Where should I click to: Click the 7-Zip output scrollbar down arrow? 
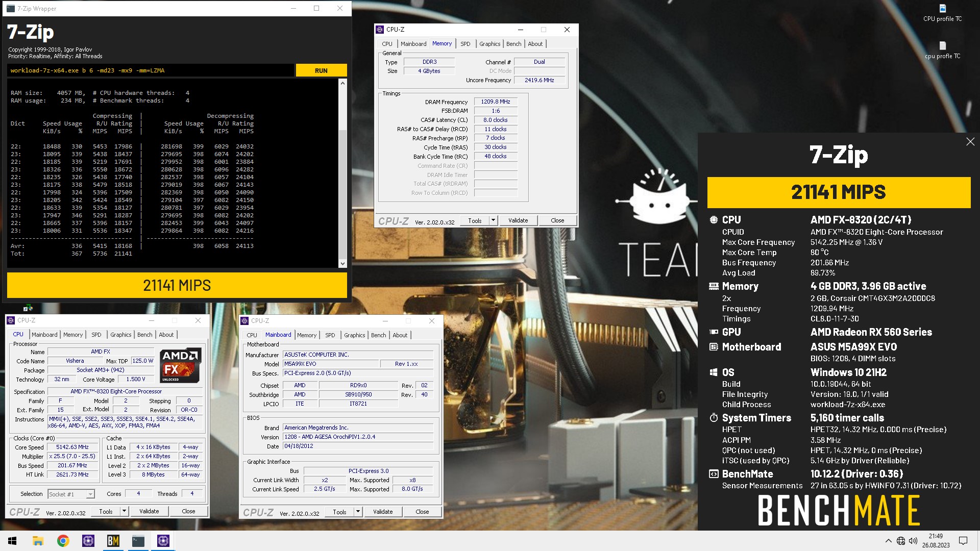[342, 264]
